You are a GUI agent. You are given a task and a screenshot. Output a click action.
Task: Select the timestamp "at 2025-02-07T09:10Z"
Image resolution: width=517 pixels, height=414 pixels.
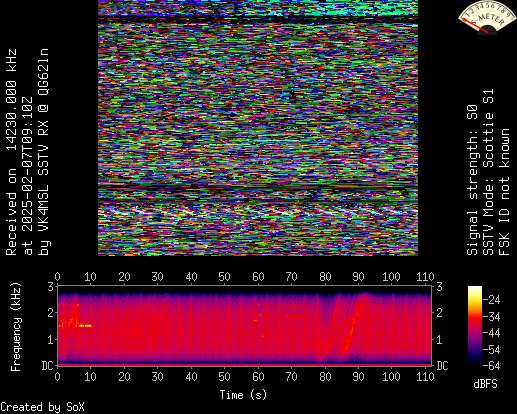tap(28, 176)
